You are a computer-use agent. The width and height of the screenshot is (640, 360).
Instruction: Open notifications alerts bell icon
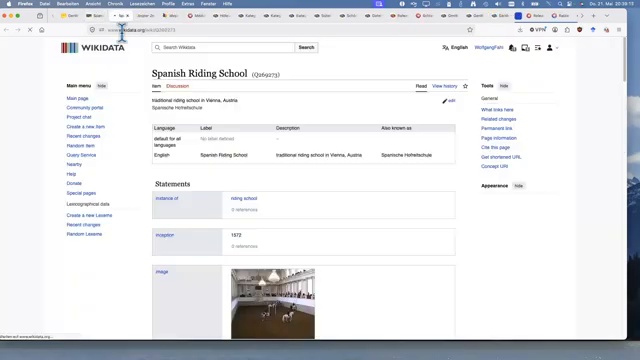pyautogui.click(x=512, y=48)
